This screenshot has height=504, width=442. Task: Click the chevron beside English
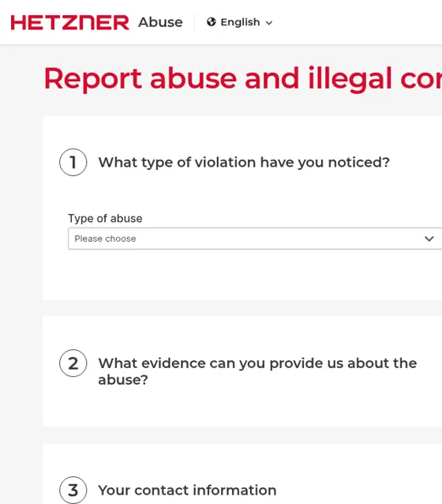pyautogui.click(x=269, y=23)
